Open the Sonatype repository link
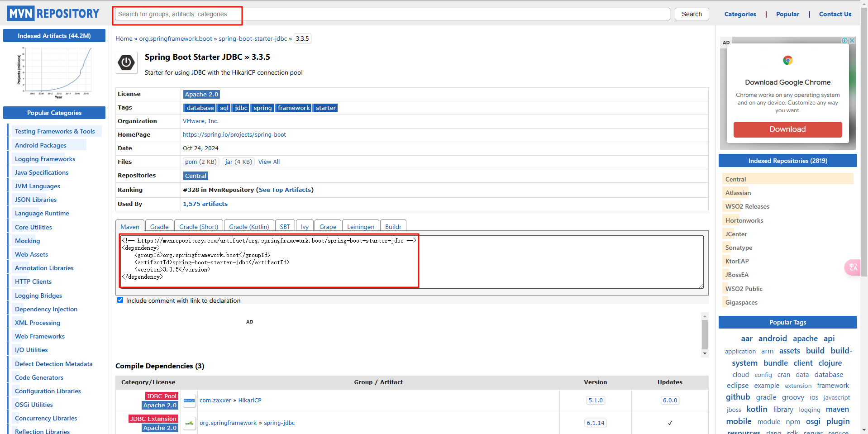 739,248
